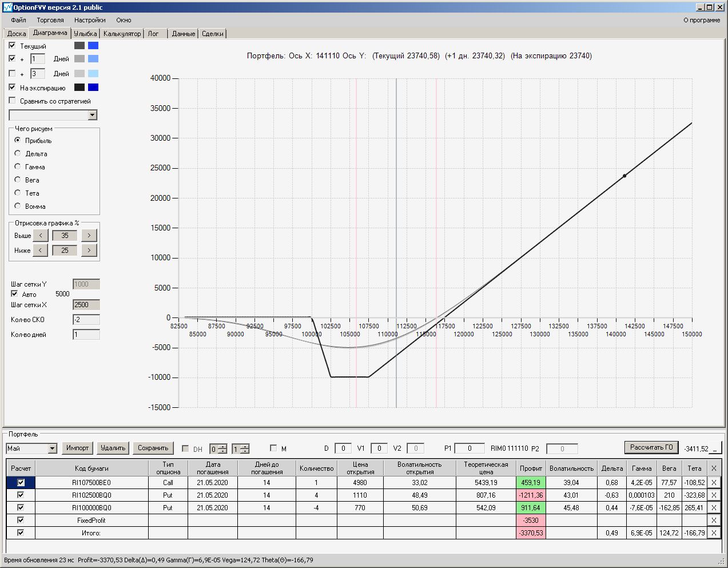Click the D input field in portfolio toolbar

point(343,448)
